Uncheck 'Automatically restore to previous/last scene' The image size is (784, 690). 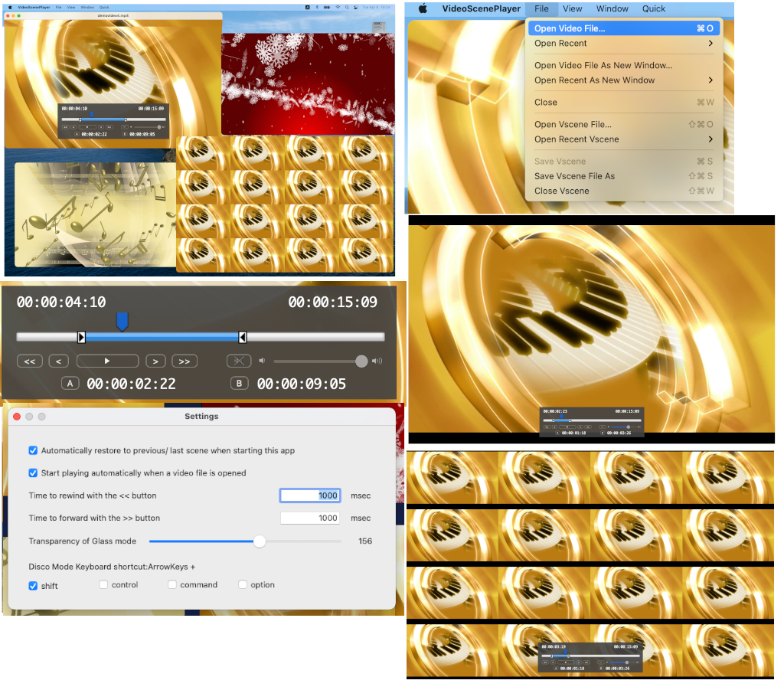pyautogui.click(x=33, y=451)
